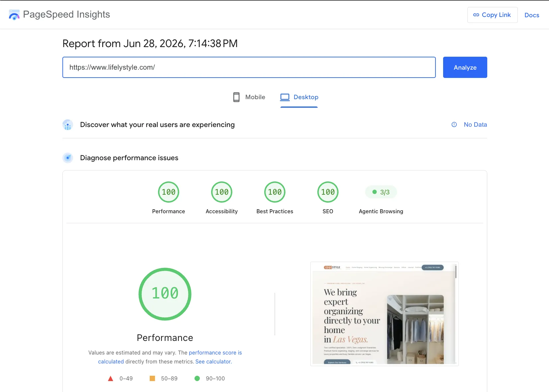Click the Diagnose performance issues icon
Image resolution: width=549 pixels, height=392 pixels.
tap(68, 158)
